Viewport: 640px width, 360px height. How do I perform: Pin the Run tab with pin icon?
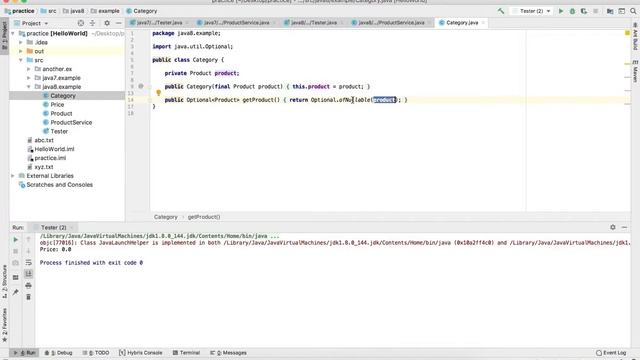16,292
